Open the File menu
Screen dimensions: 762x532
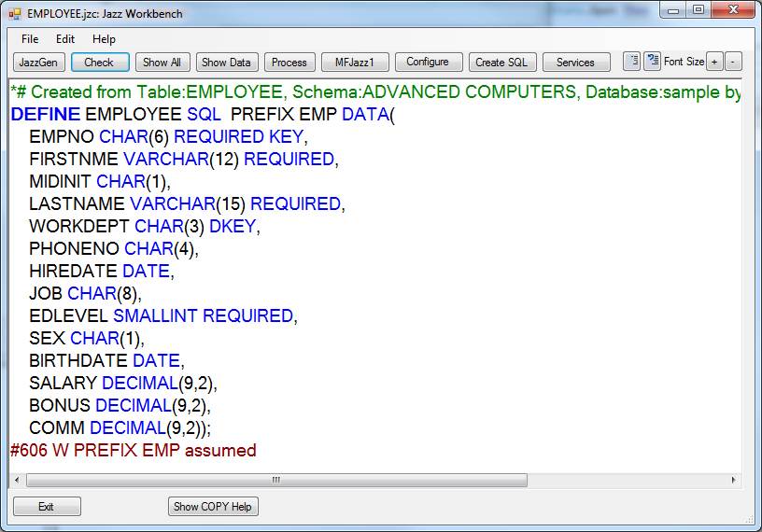coord(30,39)
